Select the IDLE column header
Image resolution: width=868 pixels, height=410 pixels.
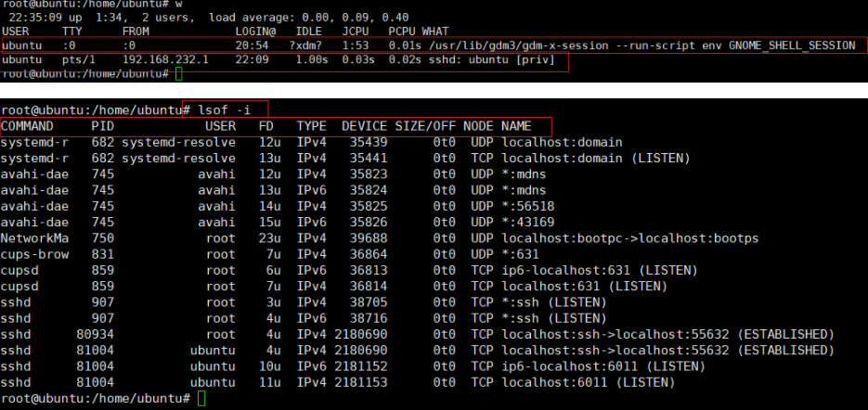click(309, 31)
